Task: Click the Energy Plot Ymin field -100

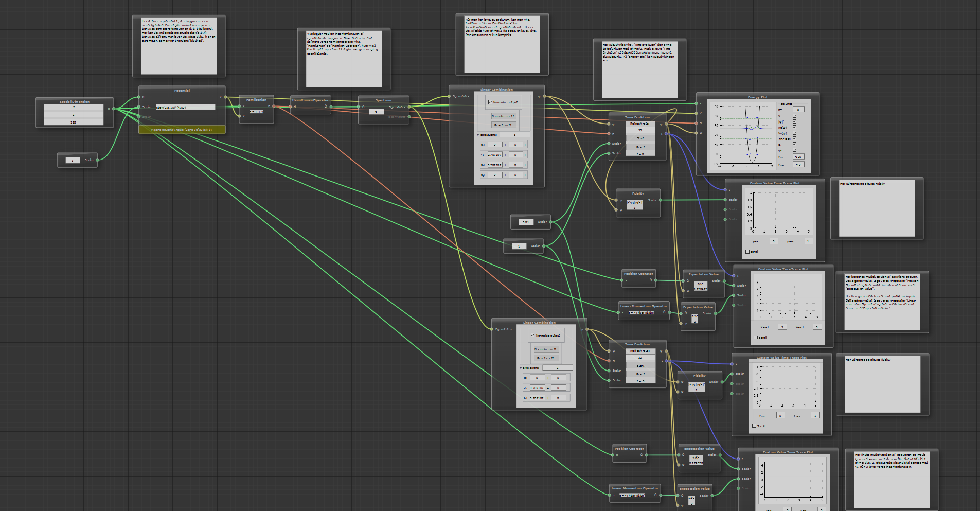Action: tap(798, 157)
